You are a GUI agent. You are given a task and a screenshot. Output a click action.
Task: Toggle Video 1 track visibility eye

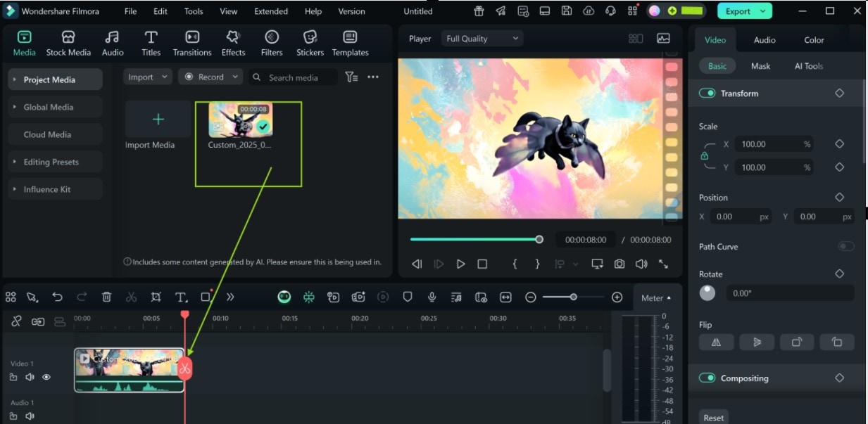(46, 378)
